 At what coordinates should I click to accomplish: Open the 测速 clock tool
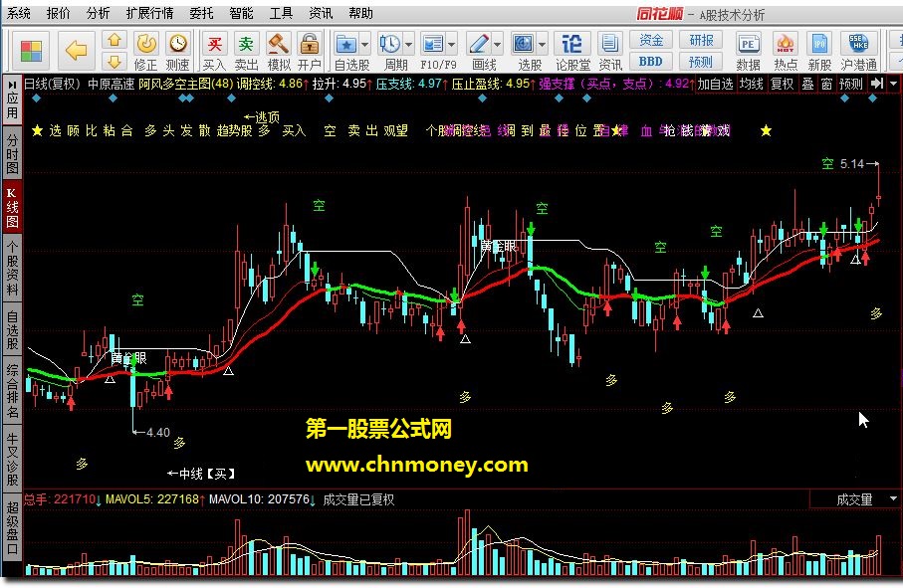click(x=178, y=51)
